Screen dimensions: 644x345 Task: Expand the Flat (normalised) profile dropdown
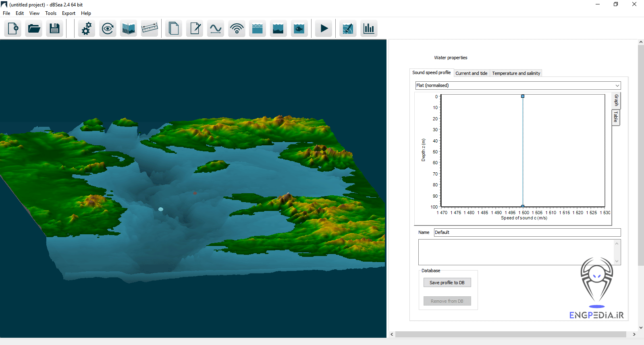pos(617,85)
